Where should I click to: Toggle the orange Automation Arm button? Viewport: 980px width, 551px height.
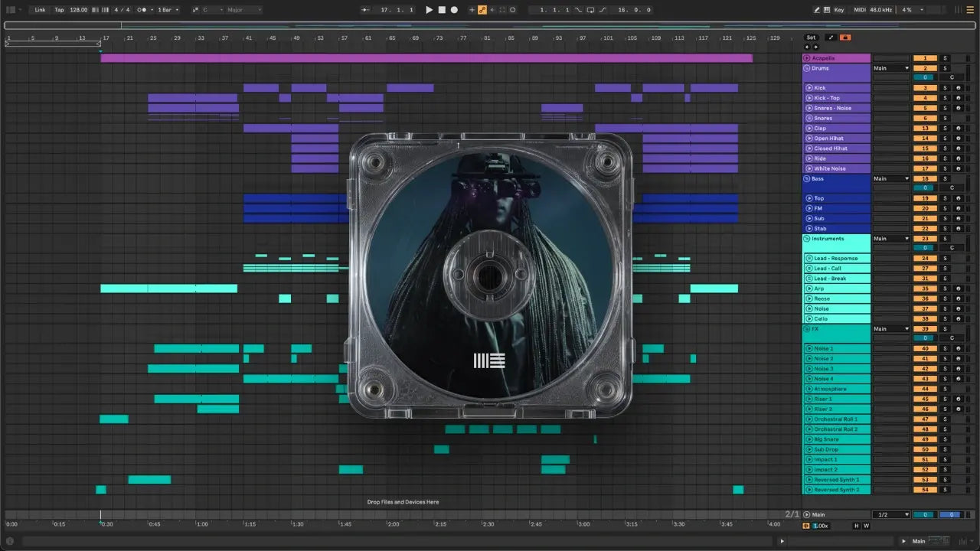tap(482, 10)
